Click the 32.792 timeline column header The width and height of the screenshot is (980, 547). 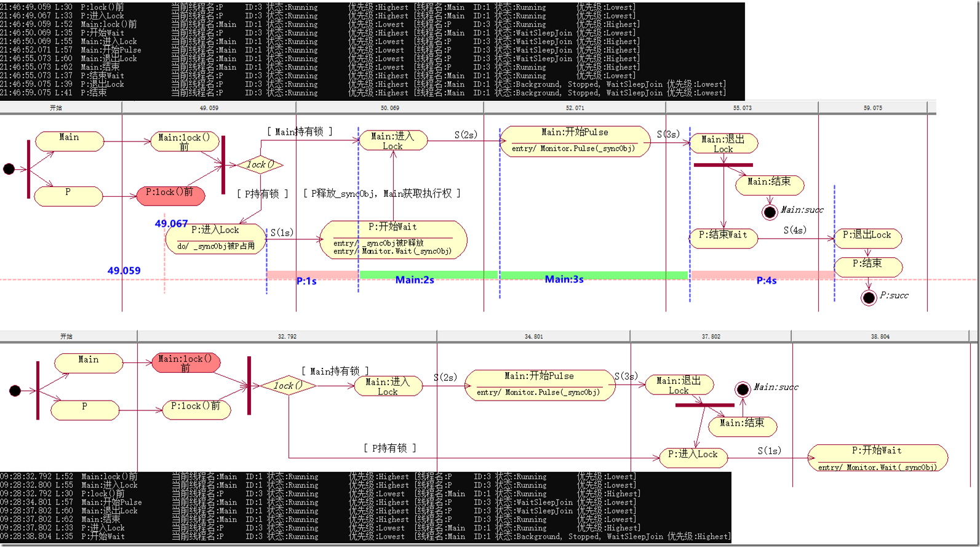pos(287,337)
